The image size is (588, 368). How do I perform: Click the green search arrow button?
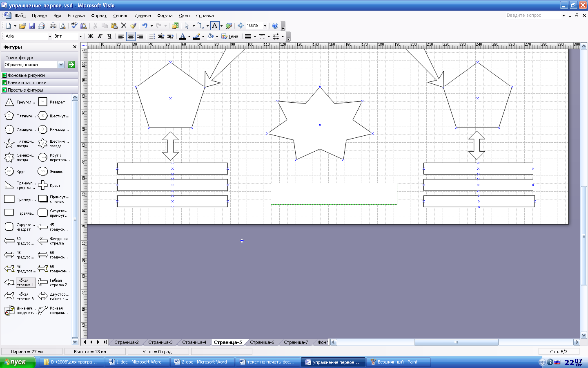71,65
